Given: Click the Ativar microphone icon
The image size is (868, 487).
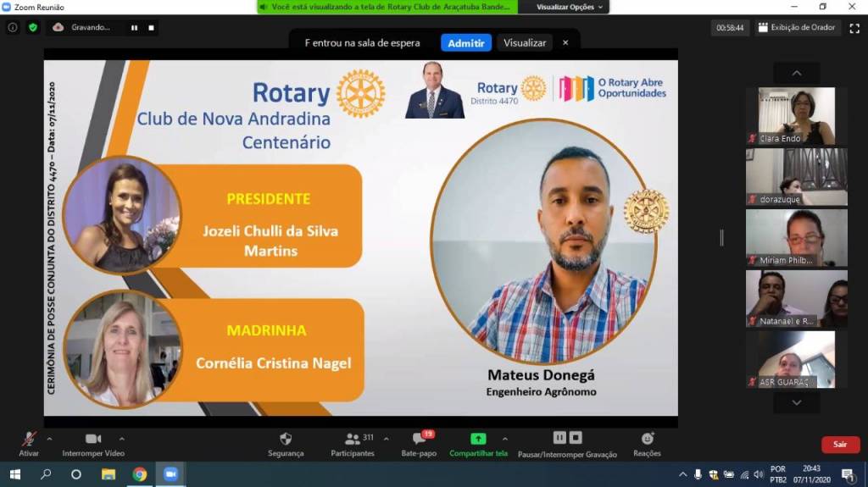Looking at the screenshot, I should pos(29,439).
